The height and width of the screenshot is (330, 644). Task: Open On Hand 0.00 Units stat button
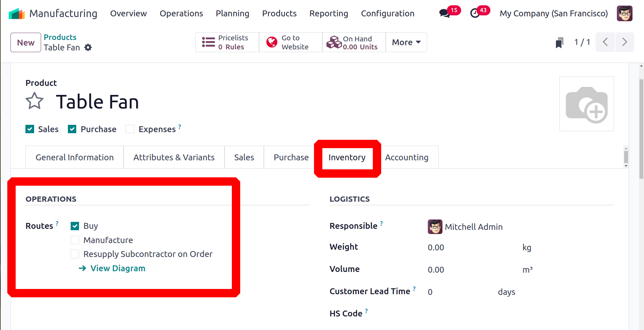click(354, 42)
